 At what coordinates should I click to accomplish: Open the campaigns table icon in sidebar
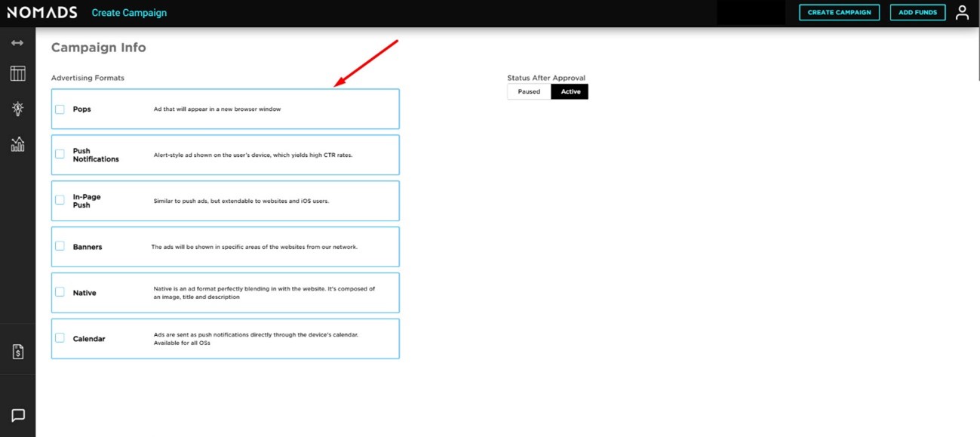pos(17,73)
